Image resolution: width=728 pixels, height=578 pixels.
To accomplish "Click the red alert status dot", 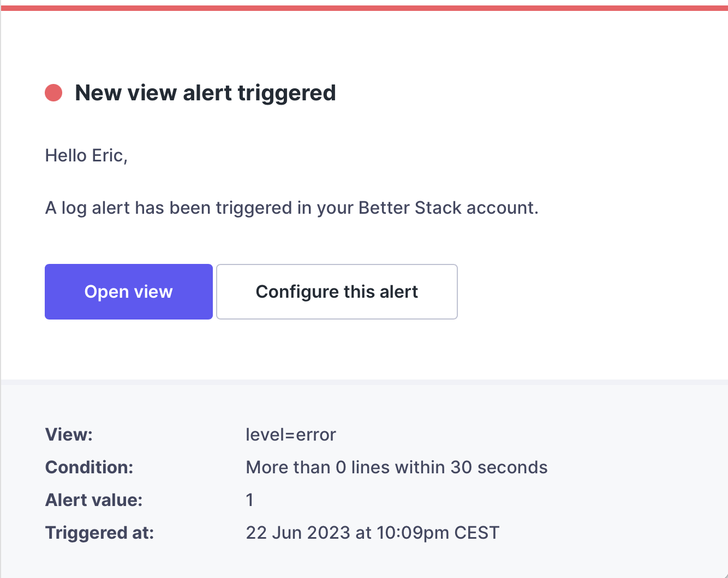I will 53,93.
